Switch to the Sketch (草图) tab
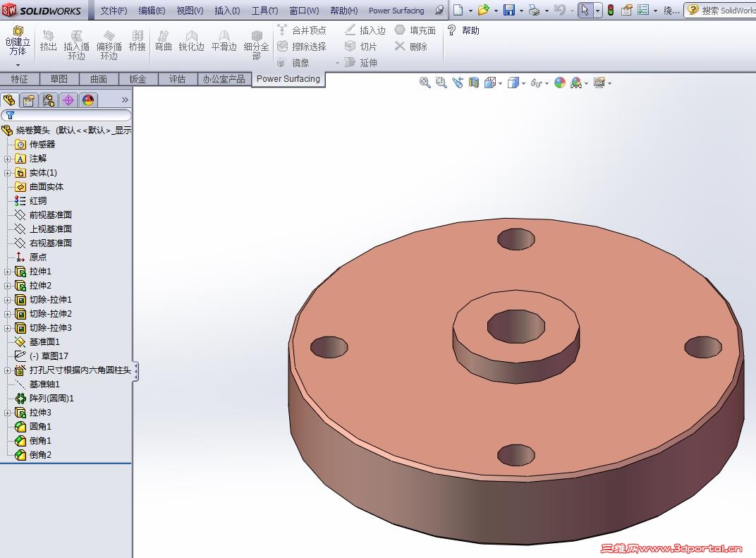The image size is (756, 558). click(x=59, y=79)
